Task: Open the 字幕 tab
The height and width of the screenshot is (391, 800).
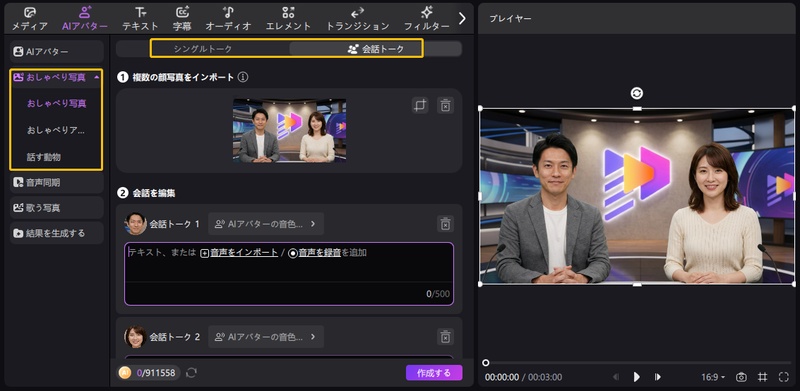Action: coord(182,19)
